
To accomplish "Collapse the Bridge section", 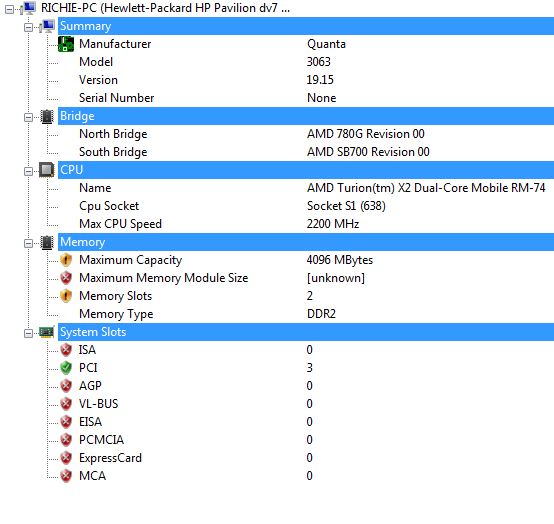I will click(28, 118).
